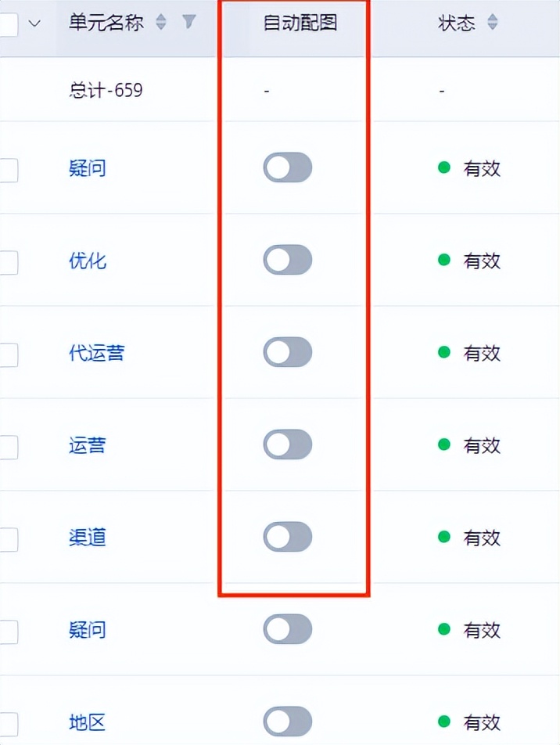Click the 运营 unit name link
The image size is (560, 745).
pos(87,445)
